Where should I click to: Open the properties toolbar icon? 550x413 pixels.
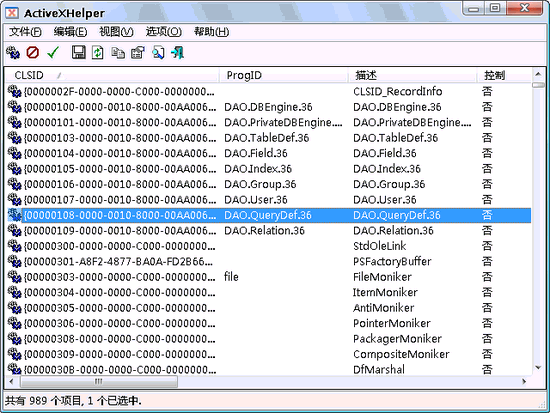pos(138,53)
